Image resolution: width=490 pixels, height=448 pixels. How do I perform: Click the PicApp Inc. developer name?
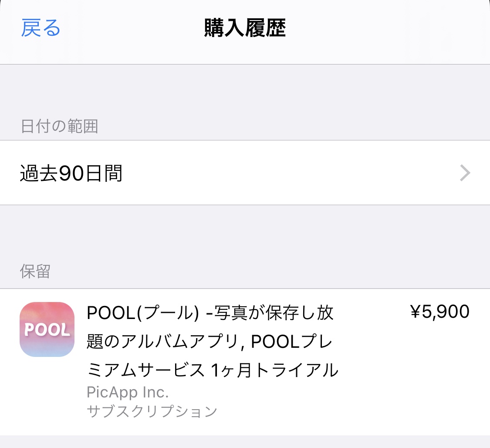pyautogui.click(x=128, y=392)
